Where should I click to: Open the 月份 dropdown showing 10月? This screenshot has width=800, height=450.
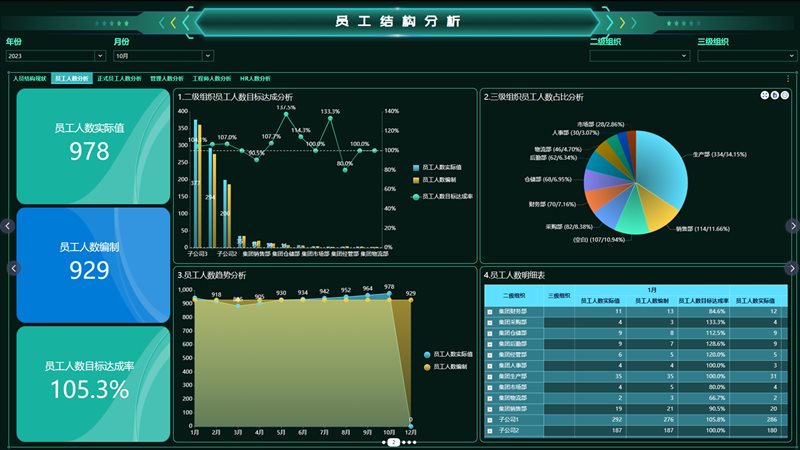click(x=163, y=56)
